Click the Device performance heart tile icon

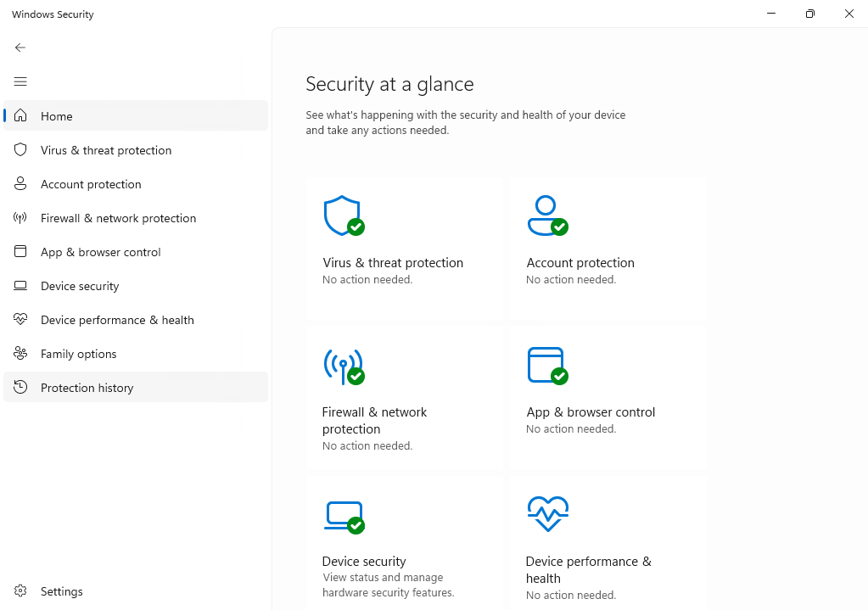(547, 514)
